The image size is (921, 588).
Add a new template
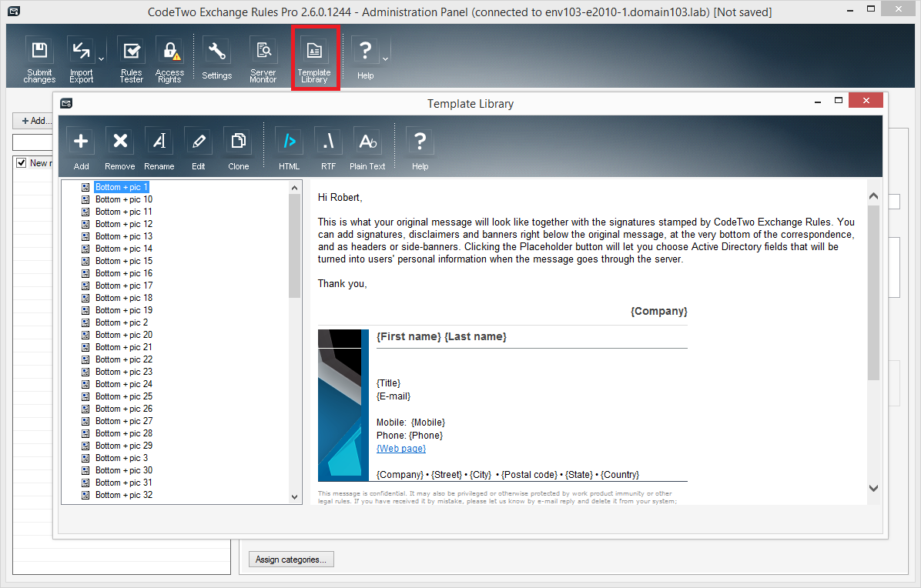[81, 149]
